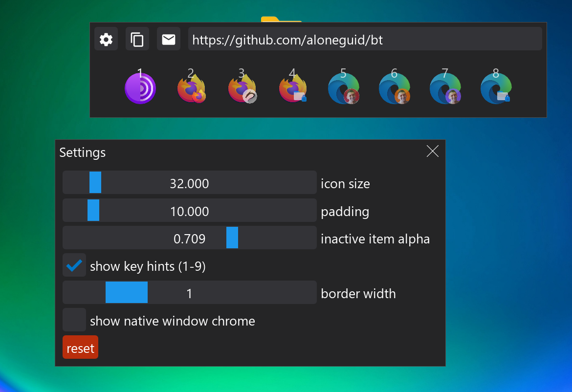The height and width of the screenshot is (392, 572).
Task: Open Edge InPrivate window numbered 8
Action: (496, 88)
